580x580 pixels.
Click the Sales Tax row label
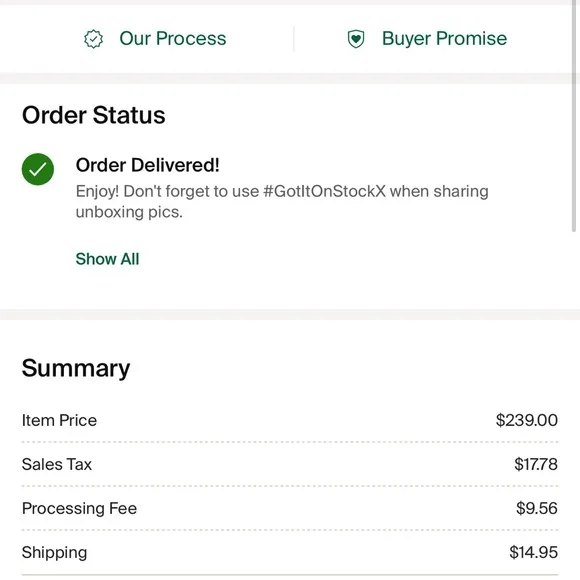[57, 464]
